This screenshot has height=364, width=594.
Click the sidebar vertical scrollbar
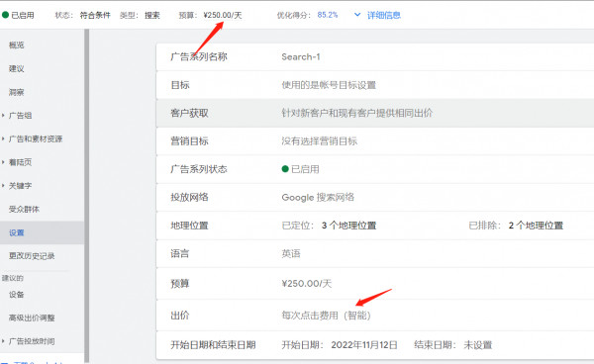87,196
